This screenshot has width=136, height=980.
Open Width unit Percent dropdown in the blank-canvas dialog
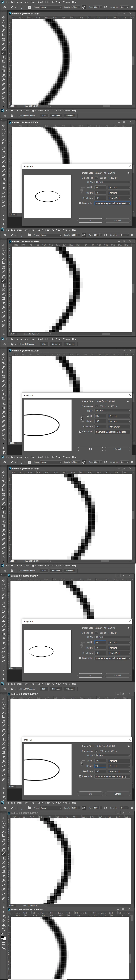click(119, 761)
